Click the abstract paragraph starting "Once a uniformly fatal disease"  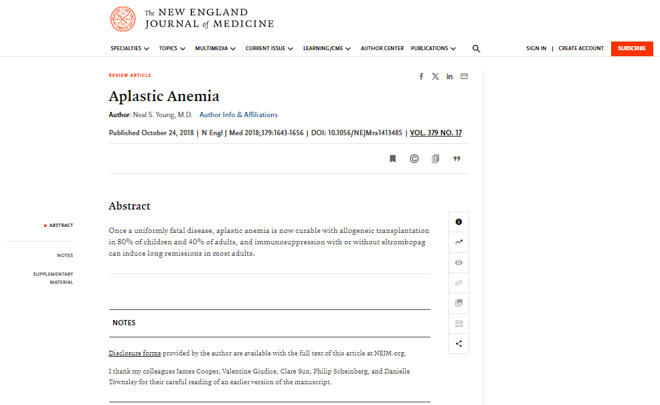(269, 242)
